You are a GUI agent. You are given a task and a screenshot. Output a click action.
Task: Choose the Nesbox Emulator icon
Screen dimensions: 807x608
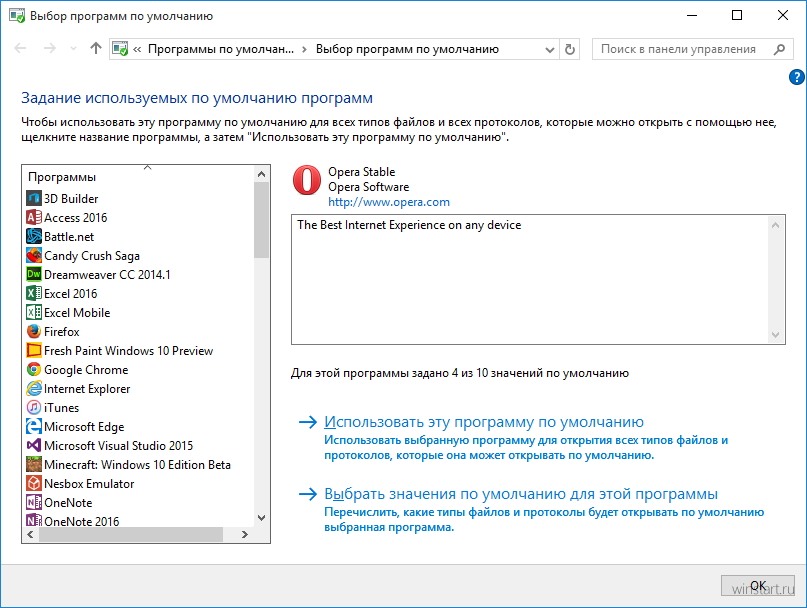pos(34,483)
